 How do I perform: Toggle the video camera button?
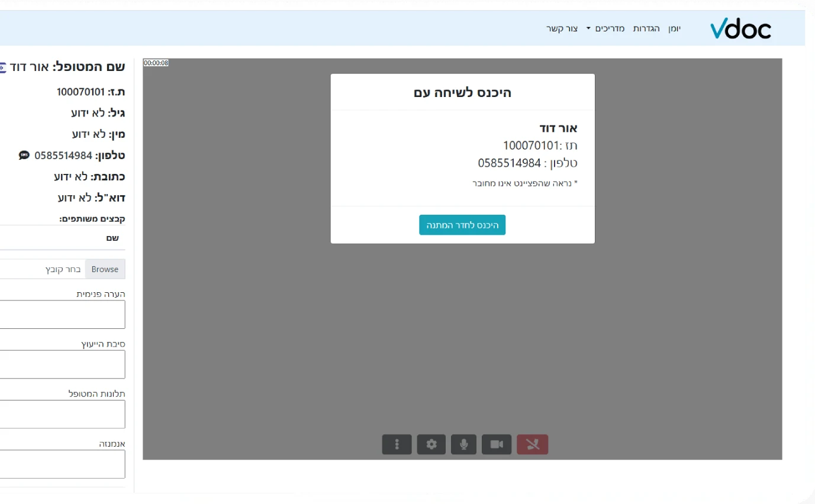[497, 444]
